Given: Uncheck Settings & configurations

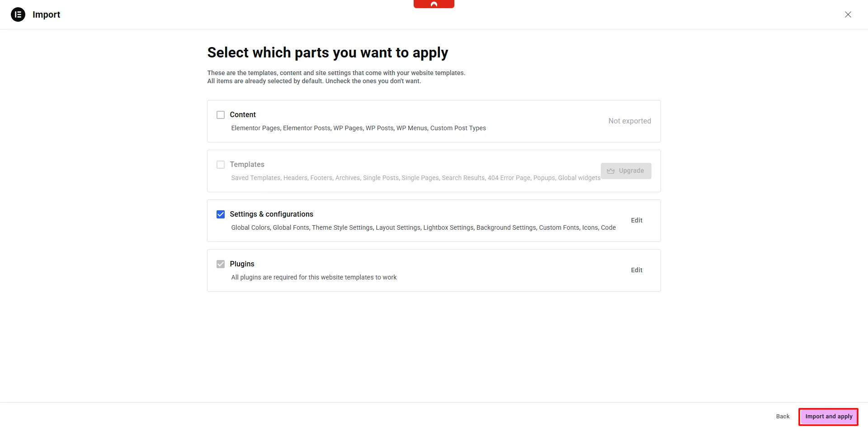Looking at the screenshot, I should point(221,214).
